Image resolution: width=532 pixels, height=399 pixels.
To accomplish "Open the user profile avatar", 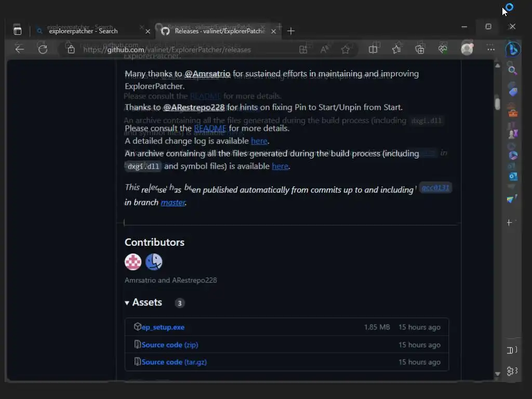I will 467,49.
